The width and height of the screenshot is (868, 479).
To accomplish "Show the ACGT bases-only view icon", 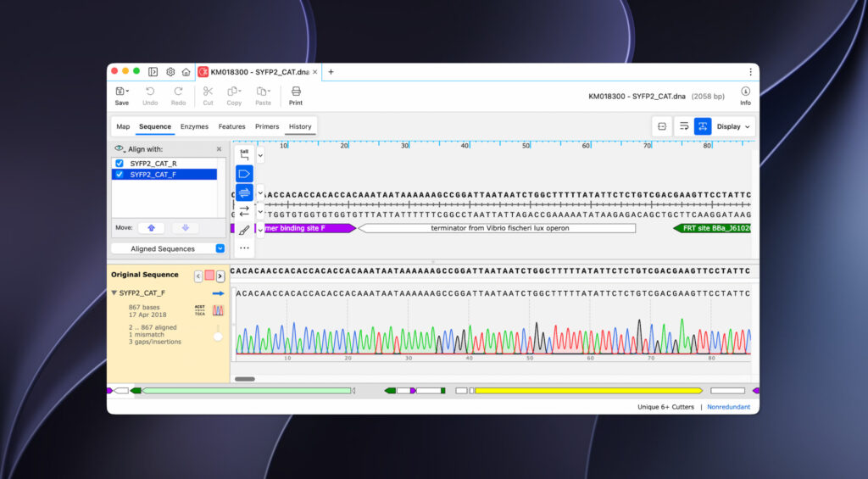I will coord(200,310).
